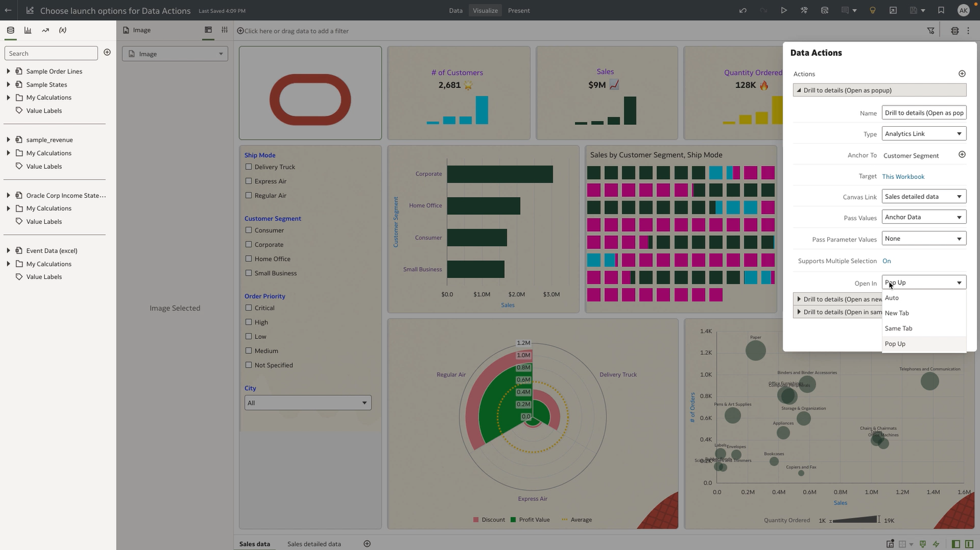Open the Open In dropdown and choose New Tab
The image size is (980, 550).
click(x=897, y=313)
